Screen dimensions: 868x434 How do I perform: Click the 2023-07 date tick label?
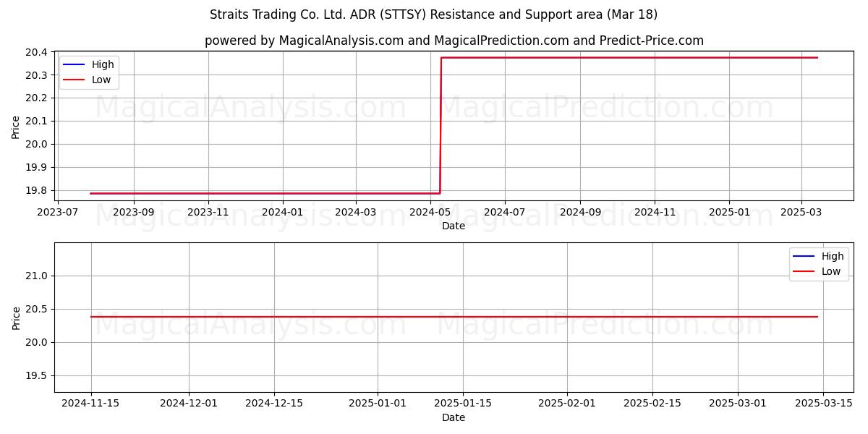coord(59,213)
